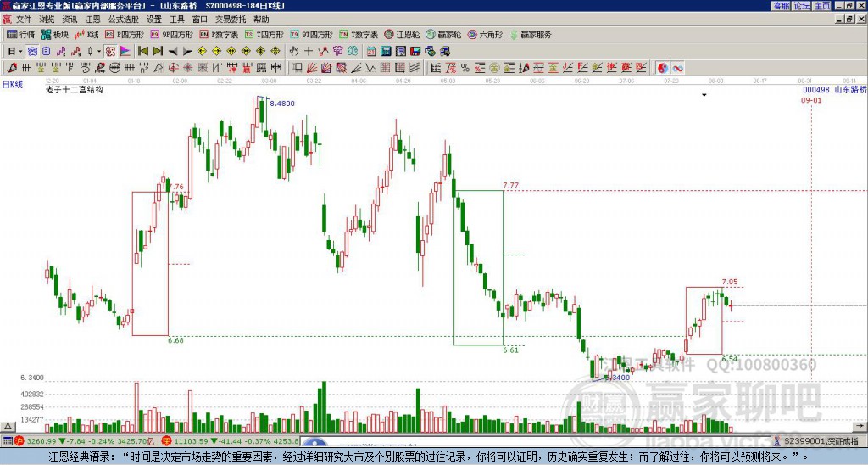Open the 六角形 hexagon tool

pos(486,34)
